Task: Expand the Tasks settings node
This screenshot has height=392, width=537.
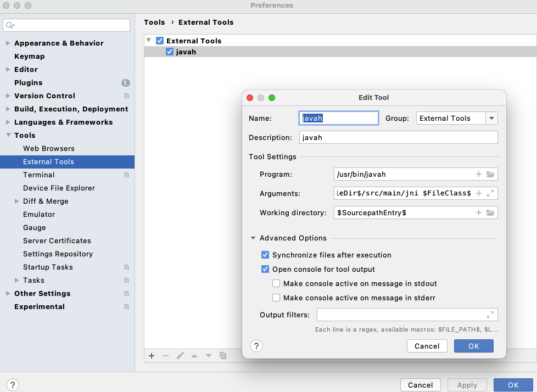Action: (x=17, y=281)
